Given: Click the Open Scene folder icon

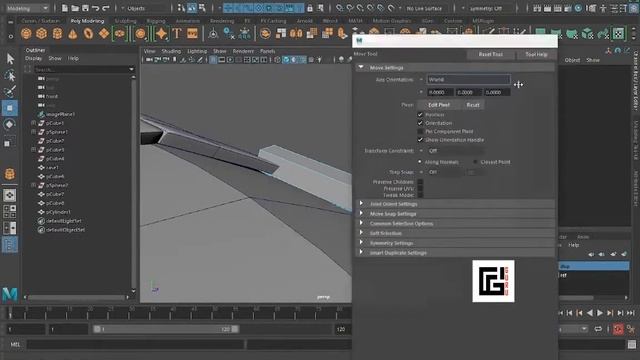Looking at the screenshot, I should (75, 8).
